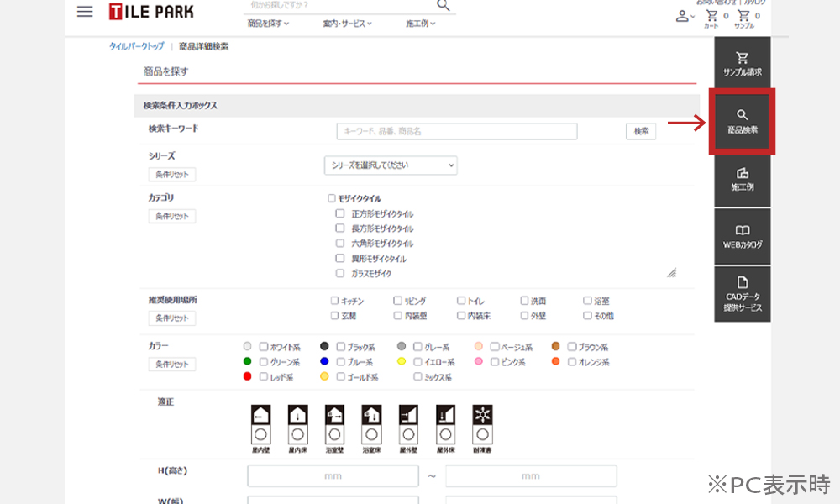Open the カート cart icon

712,18
